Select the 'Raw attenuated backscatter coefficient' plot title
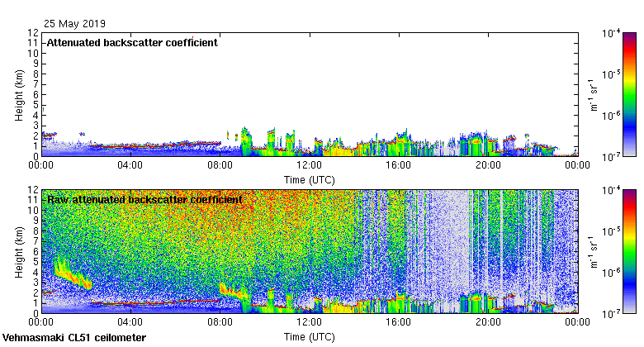This screenshot has width=644, height=347. pyautogui.click(x=144, y=200)
